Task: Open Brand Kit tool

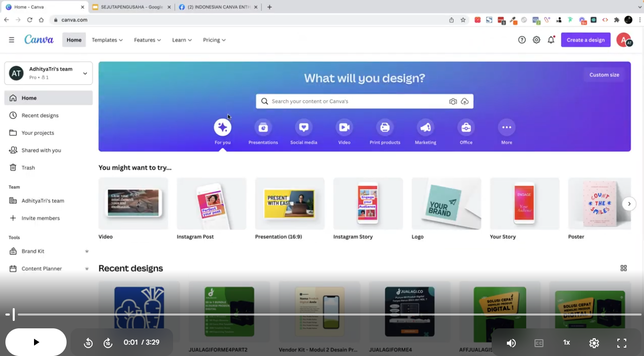Action: [x=48, y=251]
